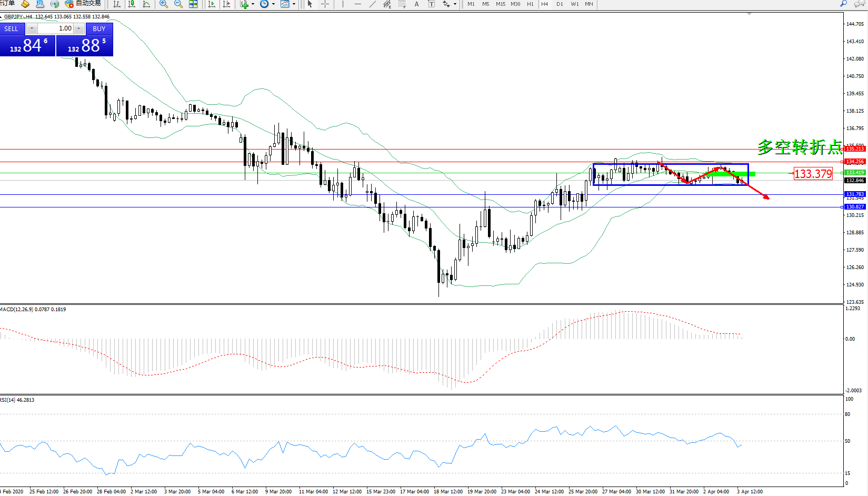The height and width of the screenshot is (496, 868).
Task: Click the tile windows icon
Action: pyautogui.click(x=193, y=4)
